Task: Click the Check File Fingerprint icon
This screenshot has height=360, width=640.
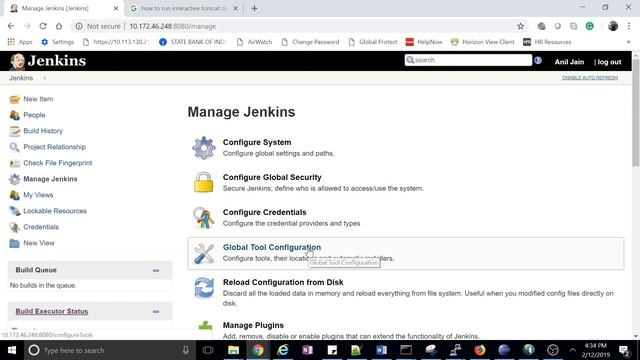Action: [15, 163]
